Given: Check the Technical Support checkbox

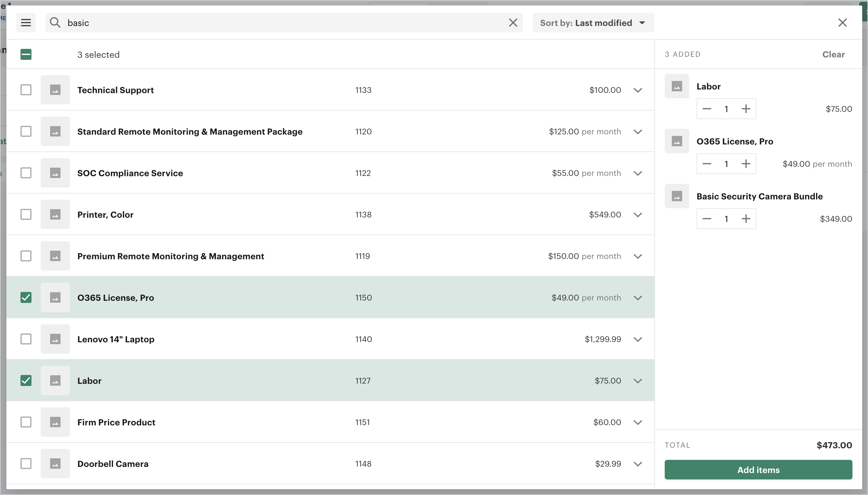Looking at the screenshot, I should [x=26, y=90].
